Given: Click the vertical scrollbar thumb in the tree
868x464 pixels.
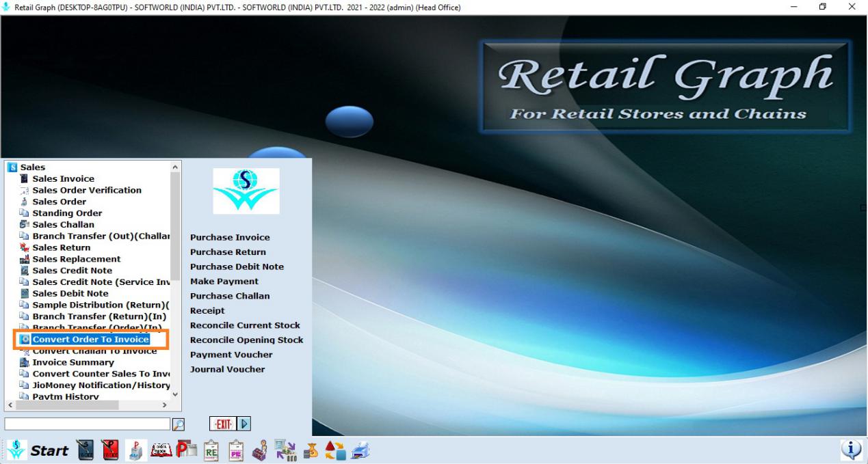Looking at the screenshot, I should coord(175,226).
